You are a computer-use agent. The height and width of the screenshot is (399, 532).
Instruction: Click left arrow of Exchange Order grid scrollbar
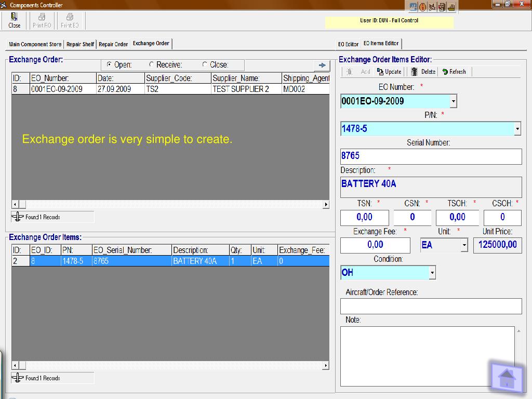click(15, 204)
